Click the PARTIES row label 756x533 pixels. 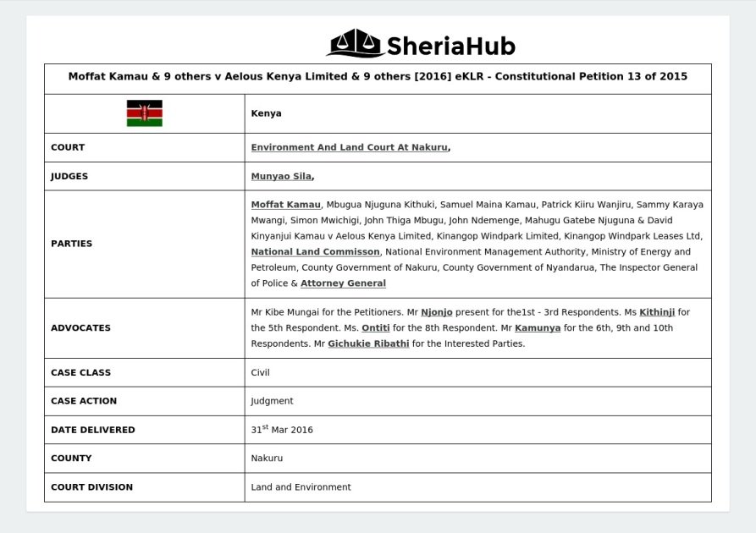(x=71, y=244)
